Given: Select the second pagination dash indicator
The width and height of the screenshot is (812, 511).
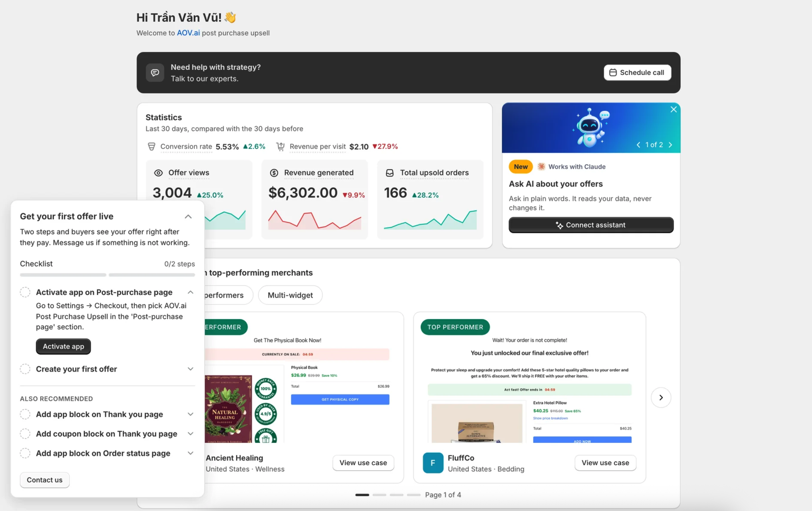Looking at the screenshot, I should 379,495.
